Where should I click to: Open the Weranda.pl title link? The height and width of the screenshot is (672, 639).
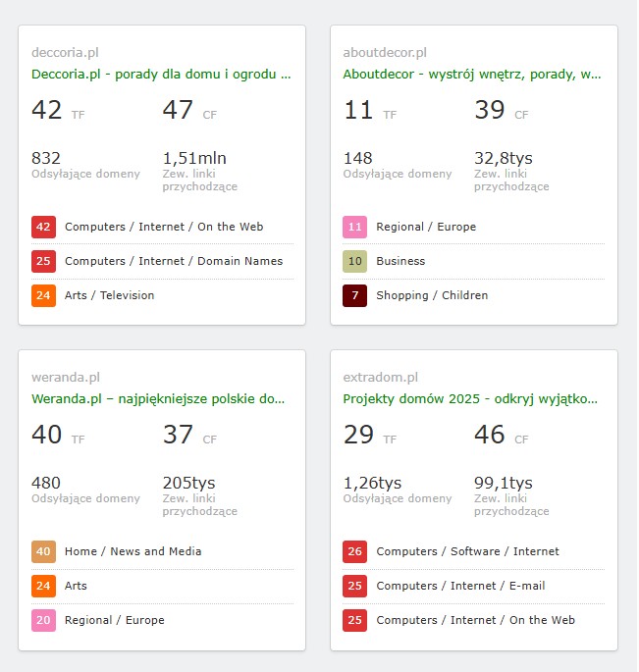[x=158, y=399]
